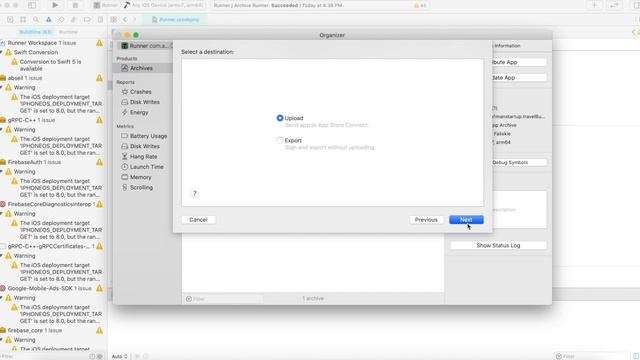640x360 pixels.
Task: Click the Distribute App button behind the dialog
Action: pos(519,62)
